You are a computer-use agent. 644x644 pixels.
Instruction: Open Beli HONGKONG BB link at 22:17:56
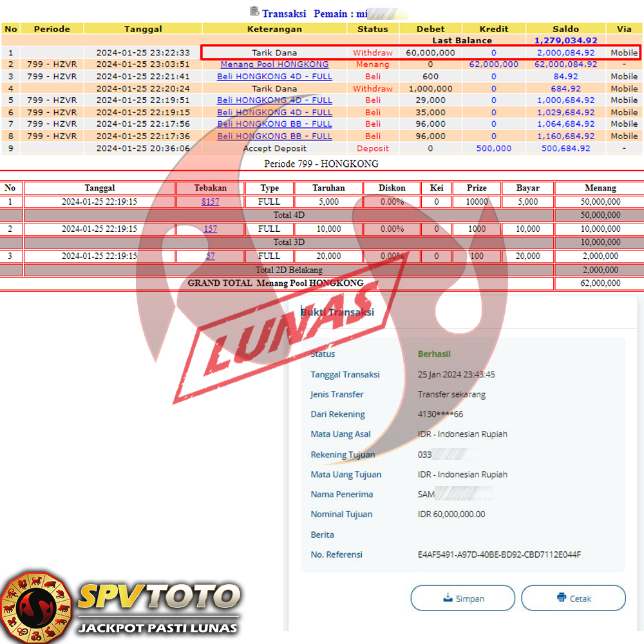point(274,124)
